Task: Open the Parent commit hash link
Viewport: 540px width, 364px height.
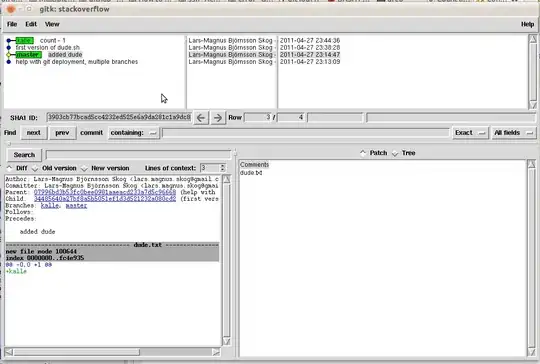Action: click(105, 192)
